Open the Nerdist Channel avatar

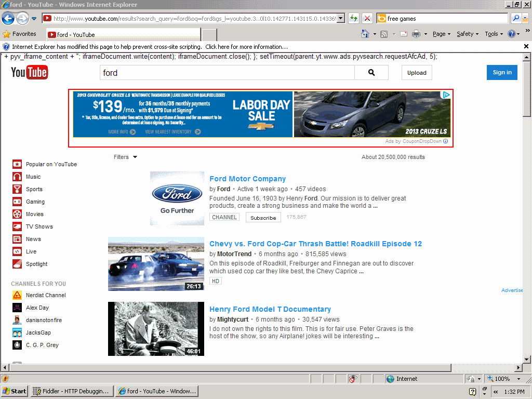tap(17, 295)
